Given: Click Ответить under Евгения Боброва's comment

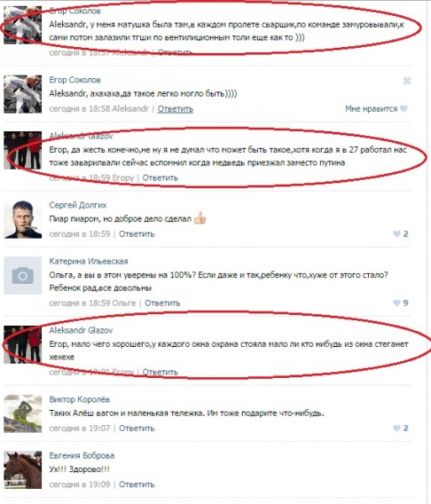Looking at the screenshot, I should pos(137,484).
